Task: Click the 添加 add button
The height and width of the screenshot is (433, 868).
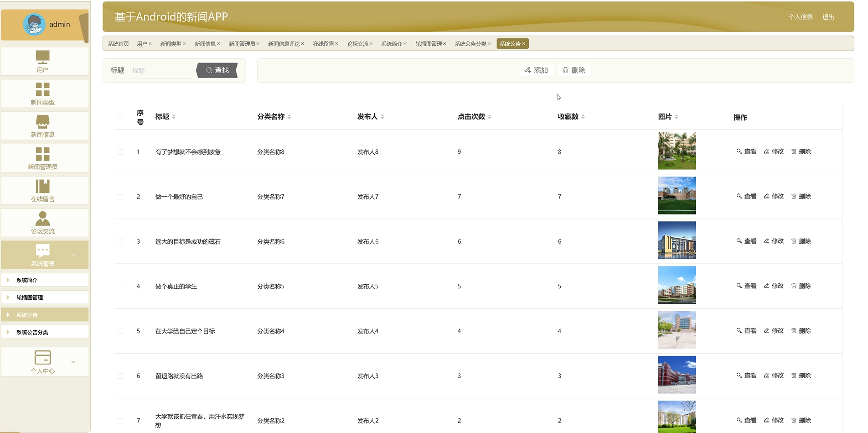Action: 537,70
